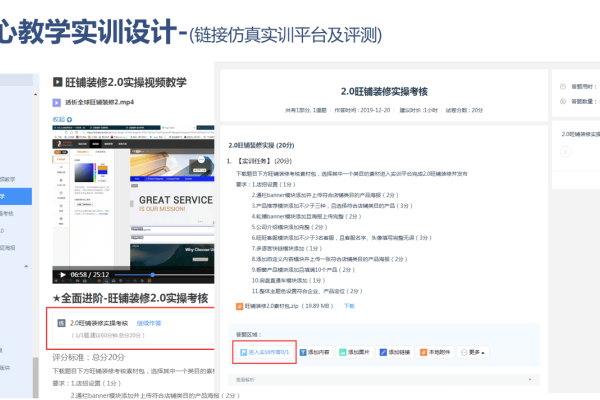
Task: Click the 继续作答 link
Action: [149, 323]
